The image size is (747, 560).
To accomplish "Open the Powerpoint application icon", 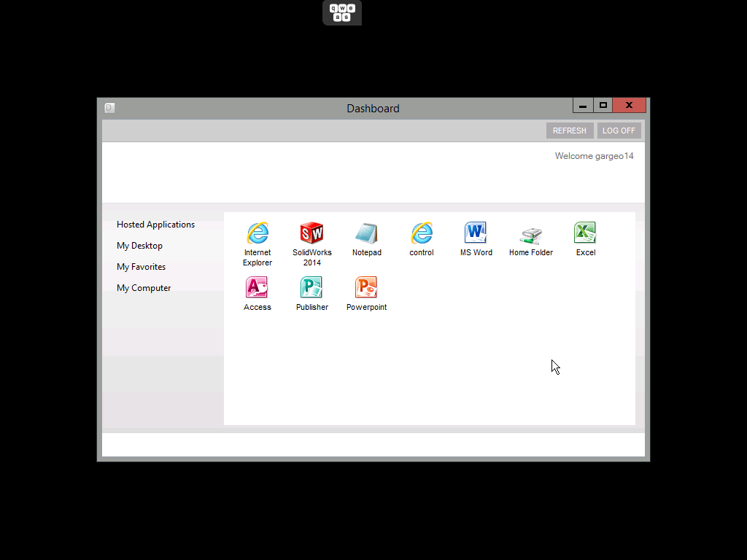I will click(x=366, y=287).
